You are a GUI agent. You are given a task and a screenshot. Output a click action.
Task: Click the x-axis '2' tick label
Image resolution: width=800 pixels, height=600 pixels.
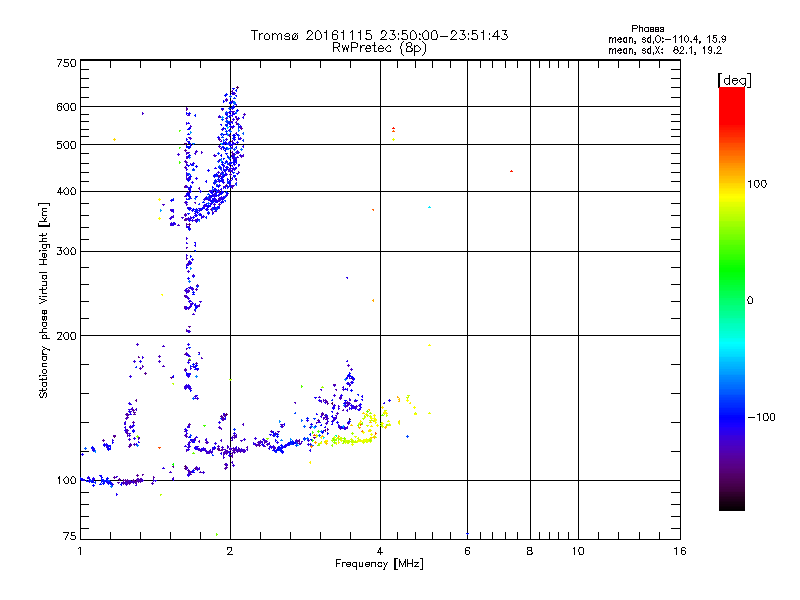(x=230, y=552)
